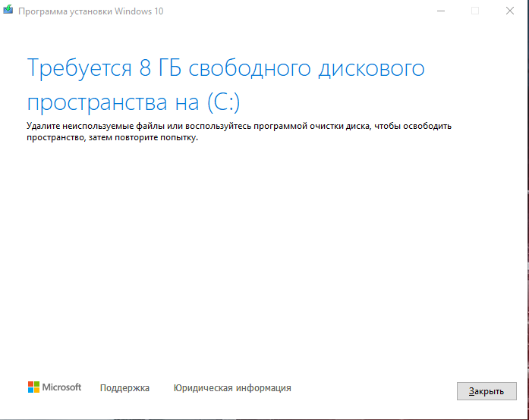Click the text starting 'Удалите неиспользуемые файлы'

239,131
